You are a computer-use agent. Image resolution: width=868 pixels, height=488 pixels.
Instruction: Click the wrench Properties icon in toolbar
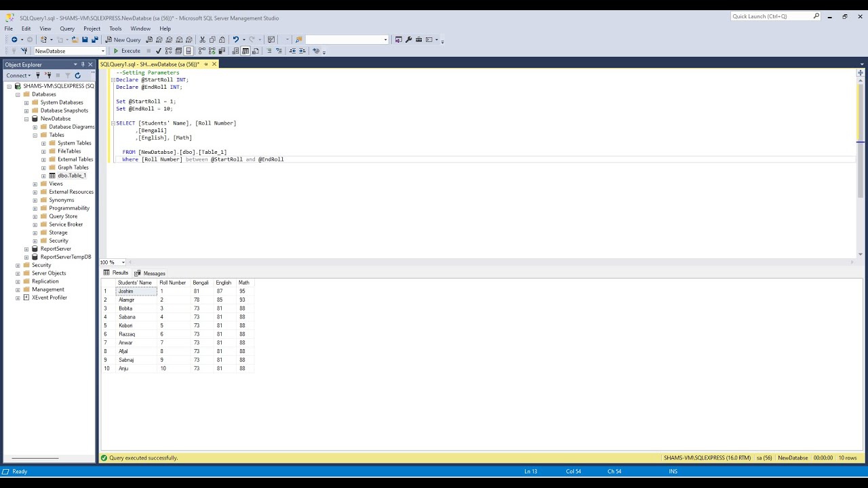(408, 39)
